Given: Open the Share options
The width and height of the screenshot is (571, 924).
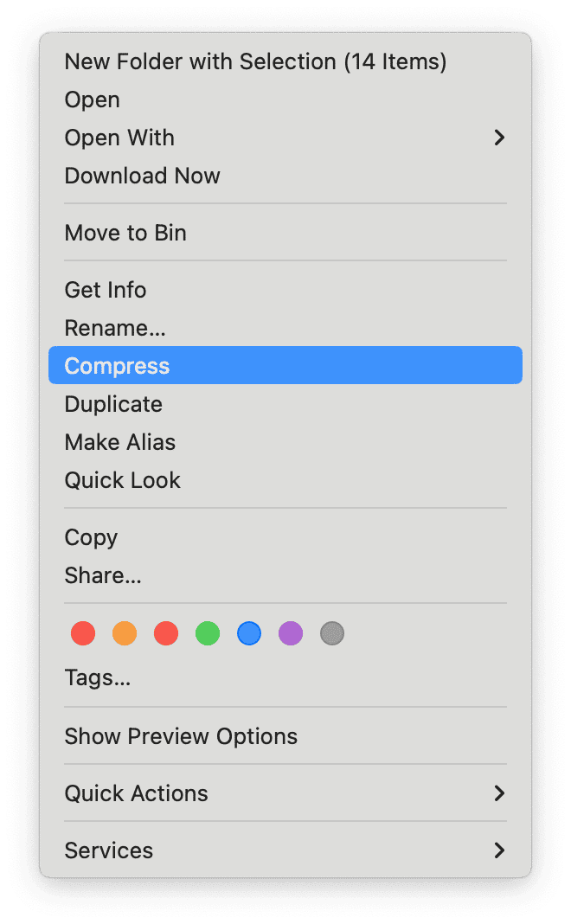Looking at the screenshot, I should click(103, 575).
